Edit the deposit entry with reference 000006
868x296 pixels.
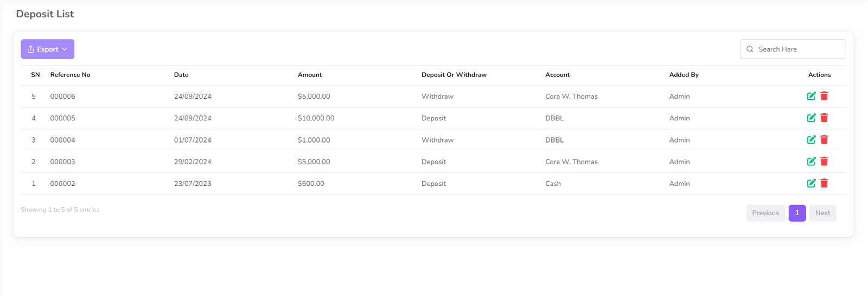coord(811,96)
